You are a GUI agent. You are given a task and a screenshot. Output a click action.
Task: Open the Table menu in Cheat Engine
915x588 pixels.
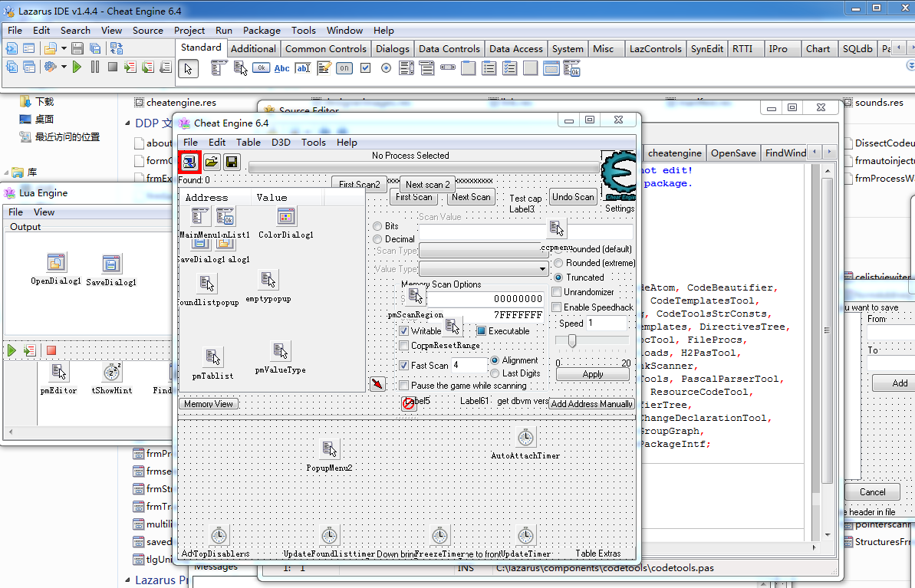(x=248, y=143)
